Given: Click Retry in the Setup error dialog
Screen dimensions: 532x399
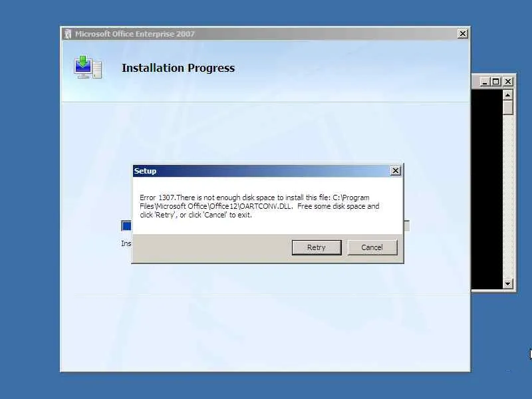Looking at the screenshot, I should (x=317, y=247).
